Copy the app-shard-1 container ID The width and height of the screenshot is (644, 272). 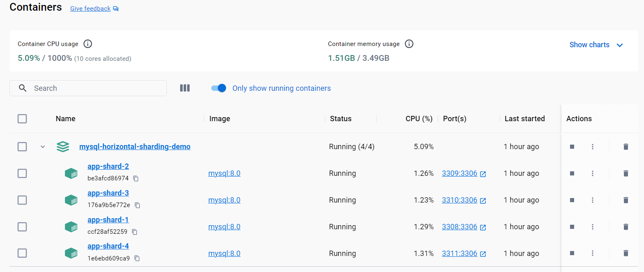pyautogui.click(x=134, y=232)
